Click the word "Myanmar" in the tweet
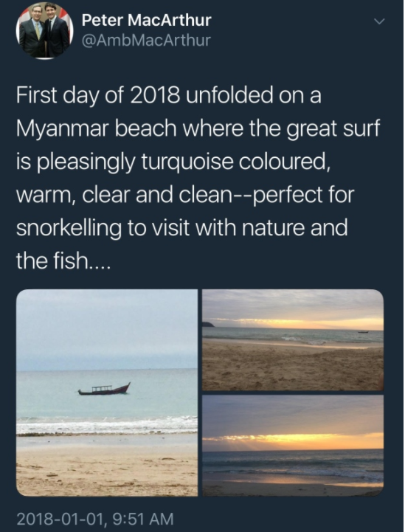Image resolution: width=405 pixels, height=532 pixels. [63, 128]
